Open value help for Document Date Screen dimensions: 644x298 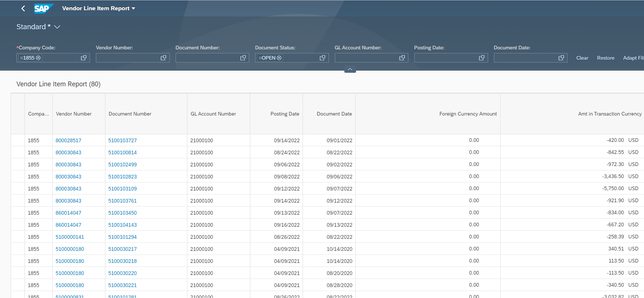[x=561, y=58]
